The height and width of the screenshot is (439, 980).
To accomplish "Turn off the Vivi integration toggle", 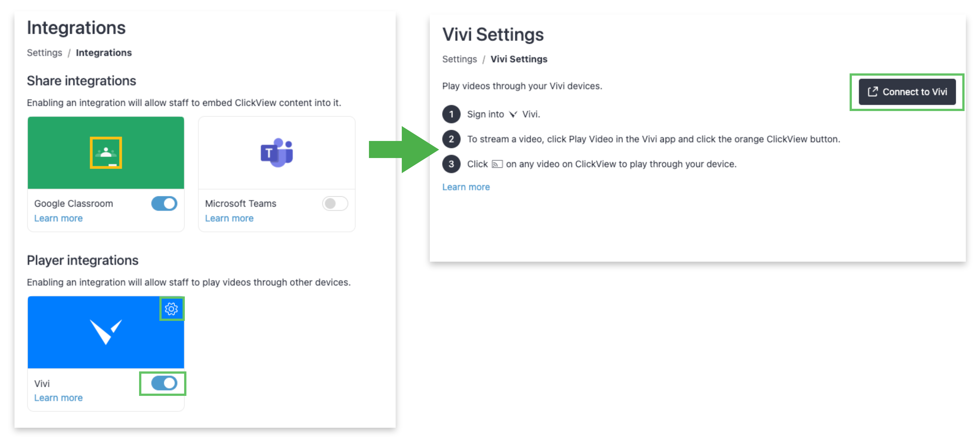I will pyautogui.click(x=164, y=383).
